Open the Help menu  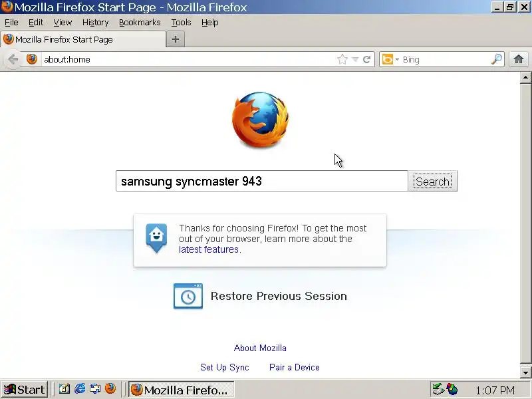[209, 23]
